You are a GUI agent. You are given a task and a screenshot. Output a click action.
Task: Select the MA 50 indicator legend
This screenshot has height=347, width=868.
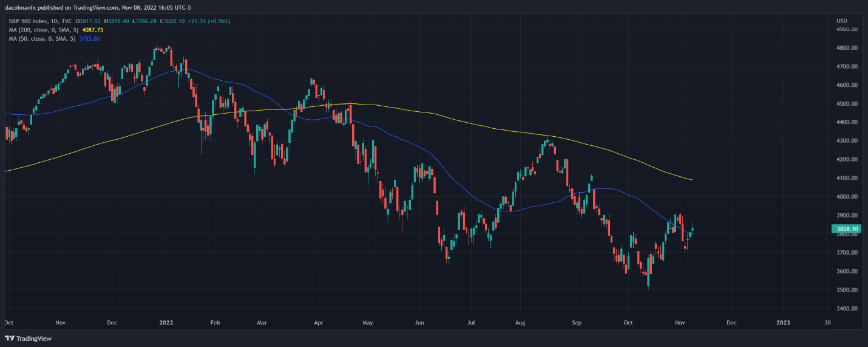click(54, 39)
